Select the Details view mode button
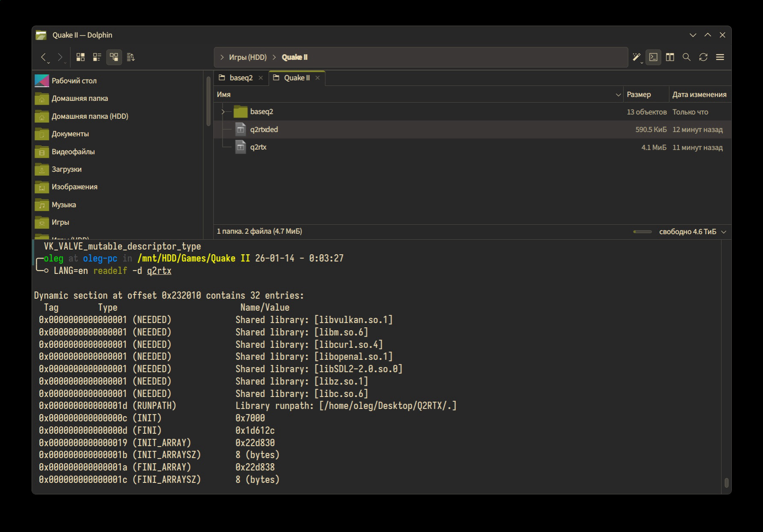This screenshot has width=763, height=532. click(114, 57)
